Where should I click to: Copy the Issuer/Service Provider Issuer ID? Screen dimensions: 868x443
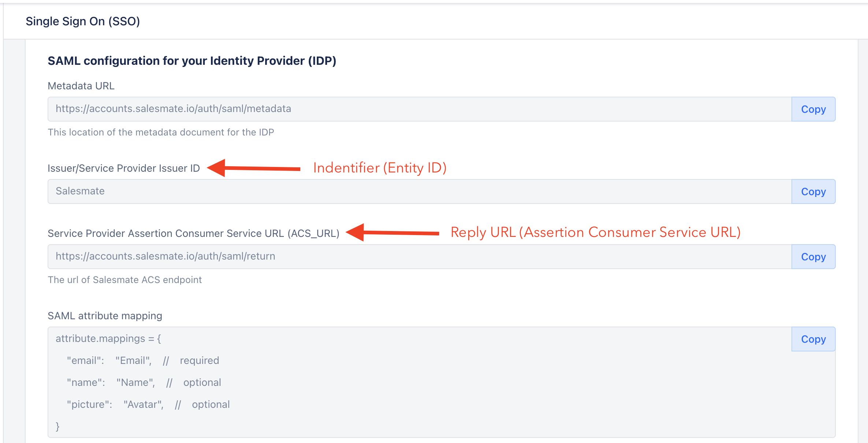(x=813, y=191)
